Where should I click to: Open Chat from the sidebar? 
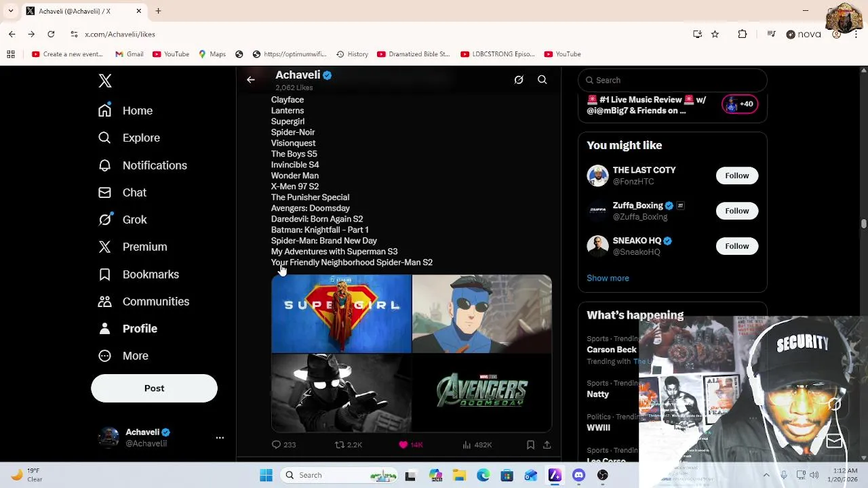tap(122, 192)
